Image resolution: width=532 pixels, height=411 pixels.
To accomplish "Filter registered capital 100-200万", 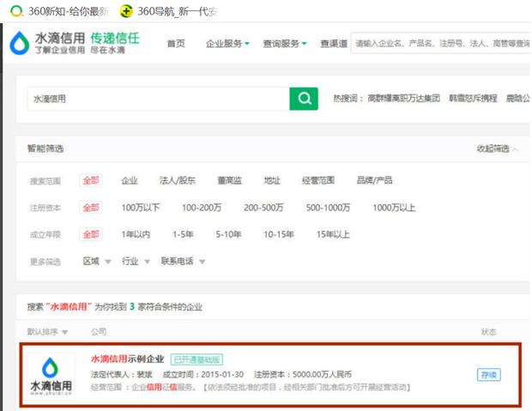I will pyautogui.click(x=202, y=208).
